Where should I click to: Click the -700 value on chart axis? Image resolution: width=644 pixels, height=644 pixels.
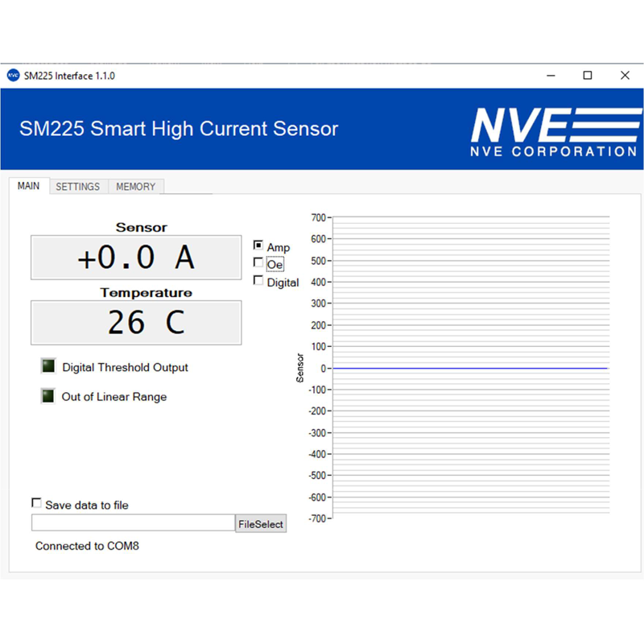[317, 518]
